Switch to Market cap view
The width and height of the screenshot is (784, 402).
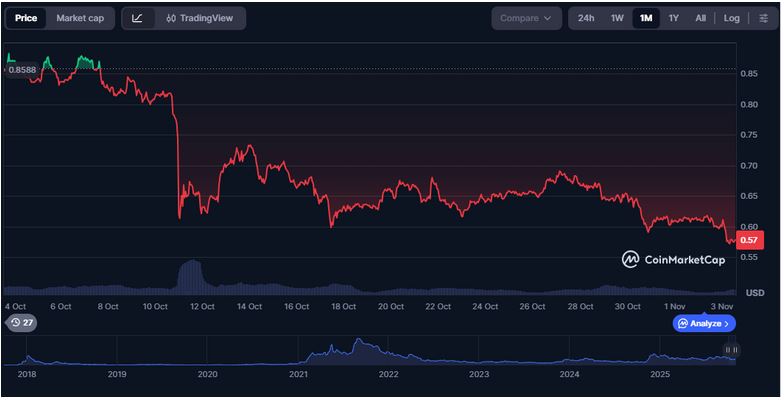79,18
